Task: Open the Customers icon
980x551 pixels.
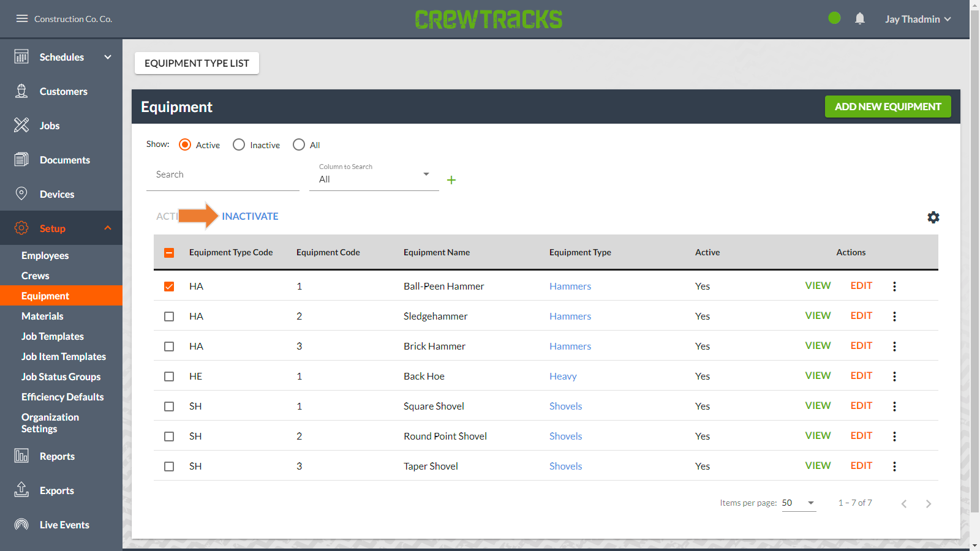Action: point(21,91)
